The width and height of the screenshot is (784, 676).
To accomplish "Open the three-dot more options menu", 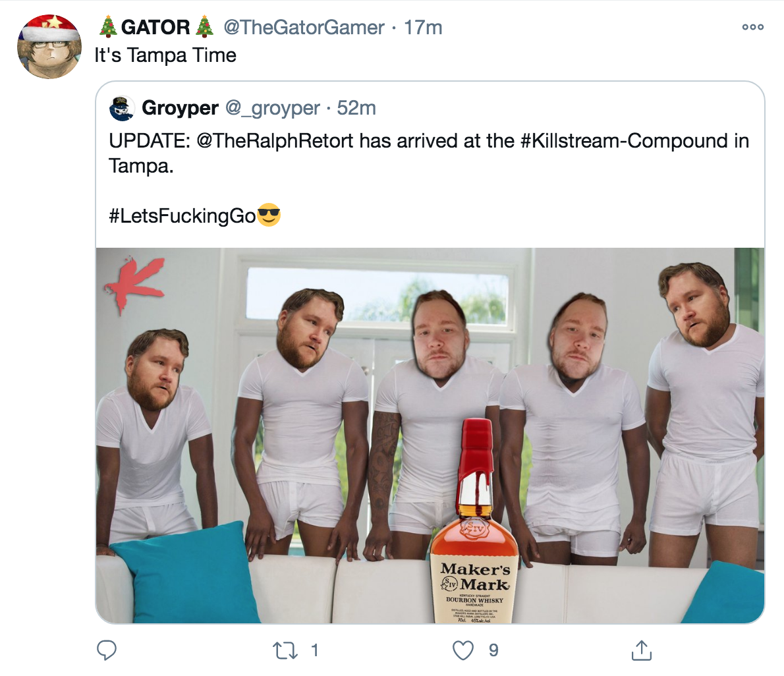I will point(753,27).
